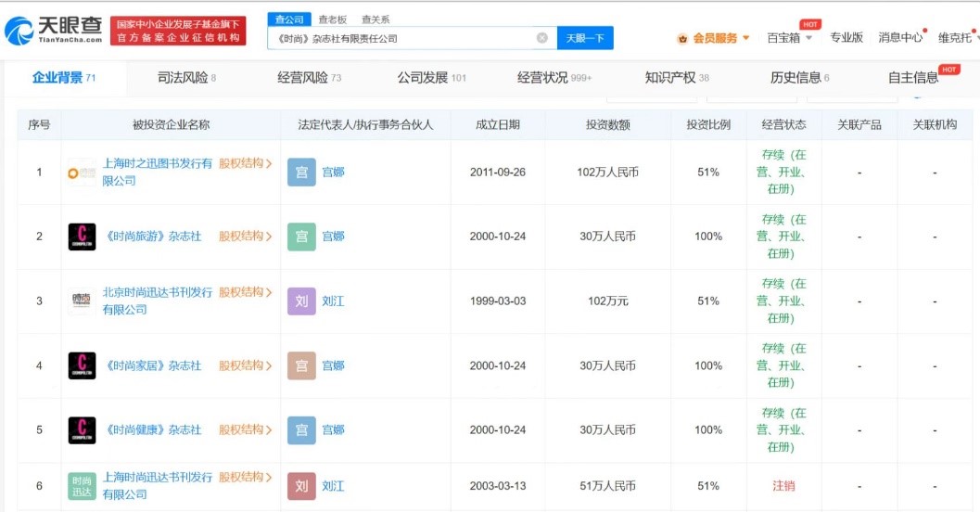Click the 会员服务 crown icon
This screenshot has width=980, height=512.
[x=682, y=39]
